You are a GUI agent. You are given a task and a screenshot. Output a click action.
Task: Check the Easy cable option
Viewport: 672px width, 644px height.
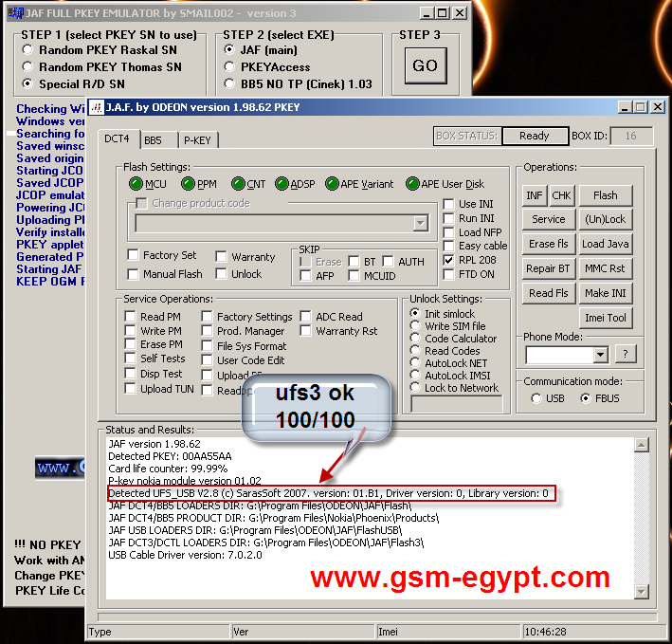pos(448,246)
